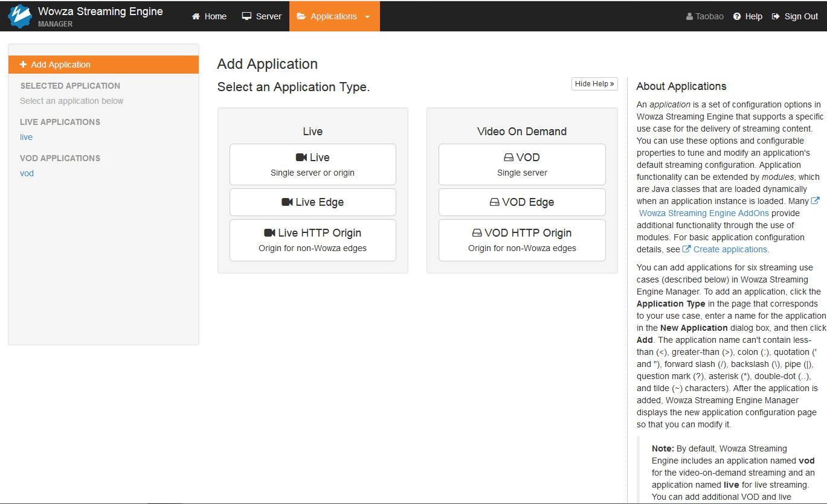Click Add Application in the sidebar
The width and height of the screenshot is (827, 504).
pos(103,65)
